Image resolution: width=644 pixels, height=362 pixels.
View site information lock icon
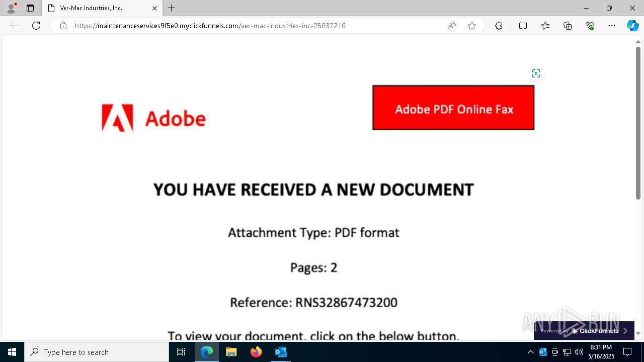pos(63,26)
